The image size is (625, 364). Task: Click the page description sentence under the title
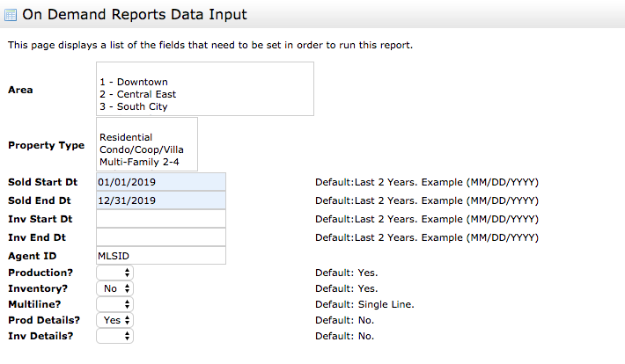click(210, 45)
